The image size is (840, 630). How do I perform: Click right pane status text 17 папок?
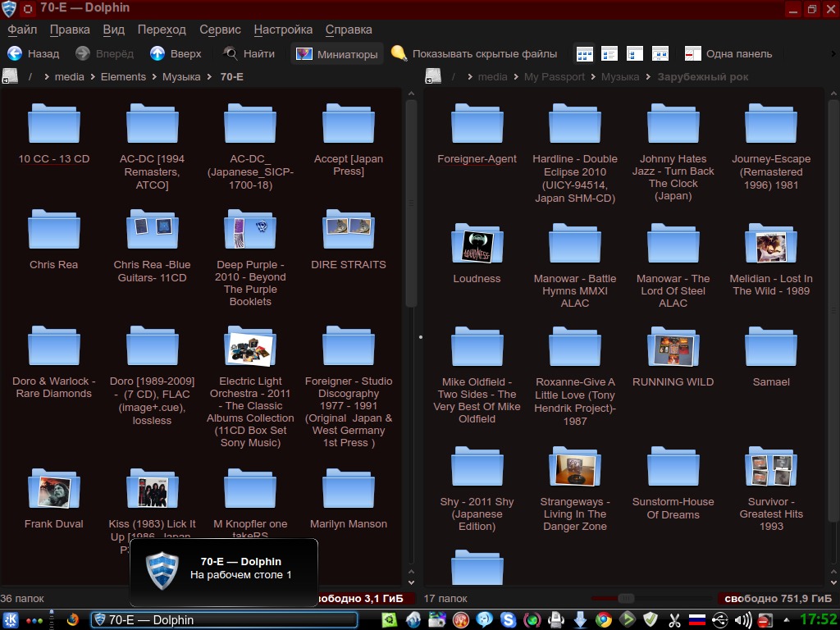pyautogui.click(x=445, y=598)
